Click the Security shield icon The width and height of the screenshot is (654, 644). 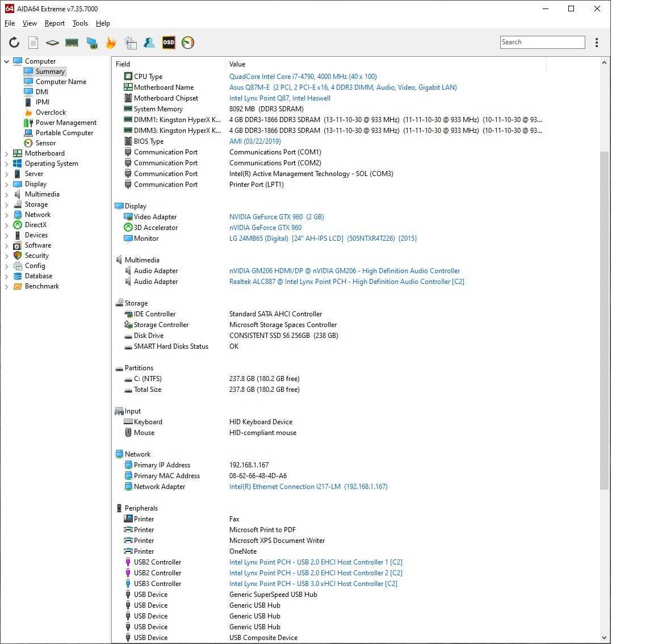pos(18,256)
